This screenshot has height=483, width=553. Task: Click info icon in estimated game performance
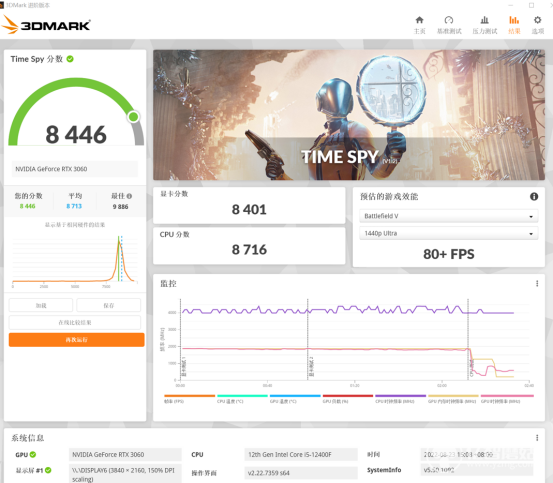[534, 196]
